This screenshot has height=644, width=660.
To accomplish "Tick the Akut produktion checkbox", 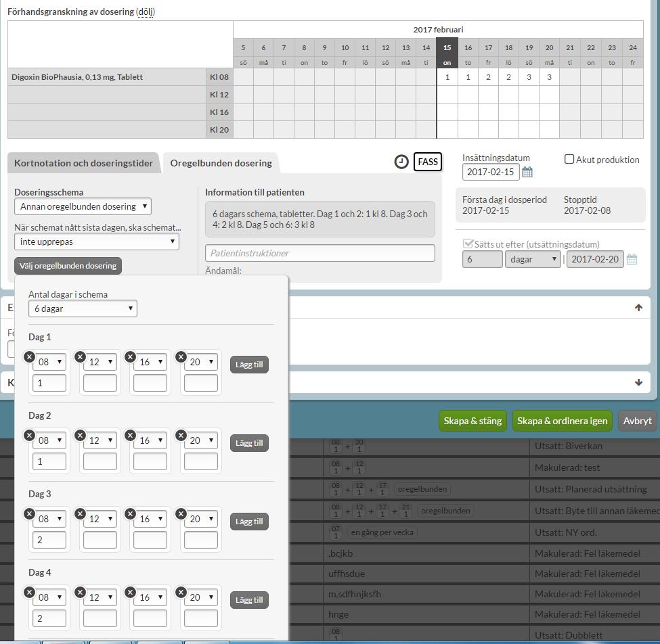I will (569, 159).
